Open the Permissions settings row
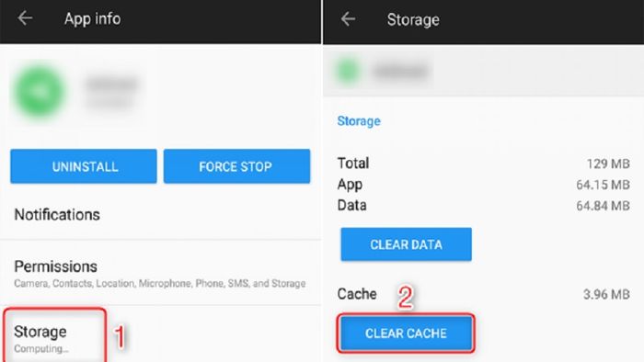Viewport: 644px width, 362px height. tap(161, 273)
